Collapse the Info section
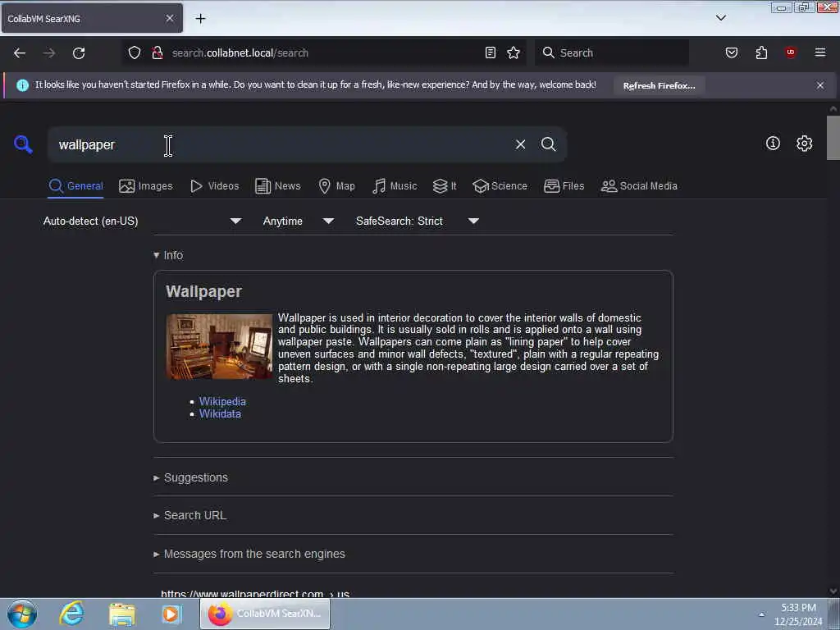The width and height of the screenshot is (840, 630). (168, 255)
